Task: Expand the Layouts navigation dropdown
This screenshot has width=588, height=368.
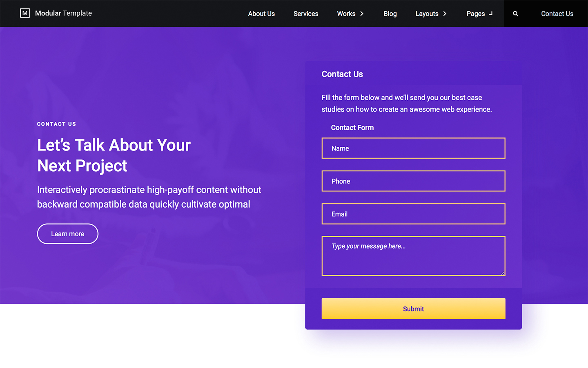Action: pyautogui.click(x=427, y=13)
